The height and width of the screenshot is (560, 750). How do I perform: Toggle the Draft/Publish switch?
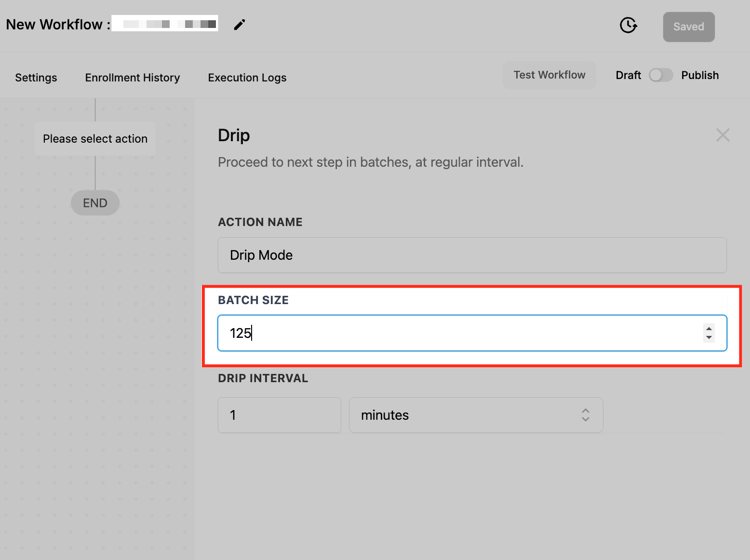point(660,75)
